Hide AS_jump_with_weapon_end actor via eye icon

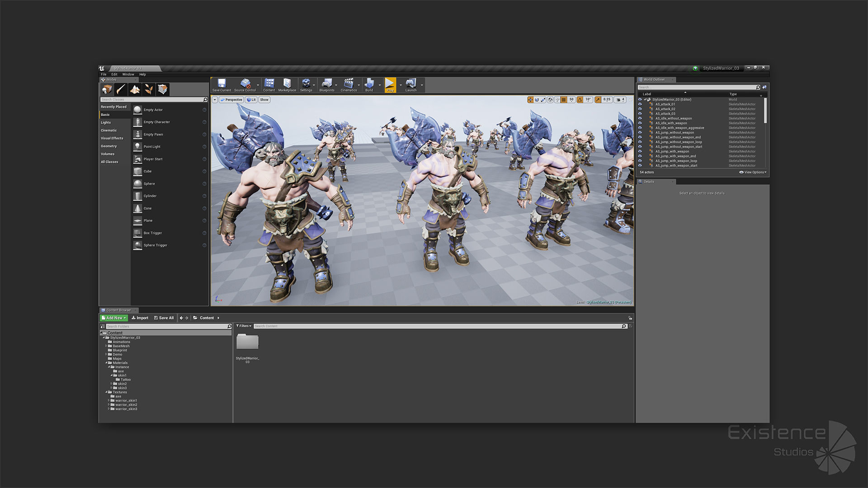[640, 156]
